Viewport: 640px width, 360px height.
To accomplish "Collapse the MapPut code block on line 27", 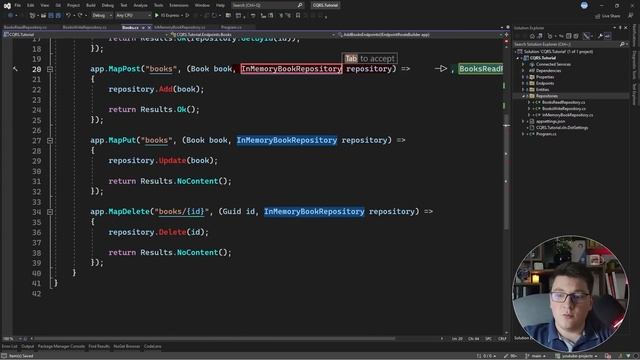I will pos(50,140).
